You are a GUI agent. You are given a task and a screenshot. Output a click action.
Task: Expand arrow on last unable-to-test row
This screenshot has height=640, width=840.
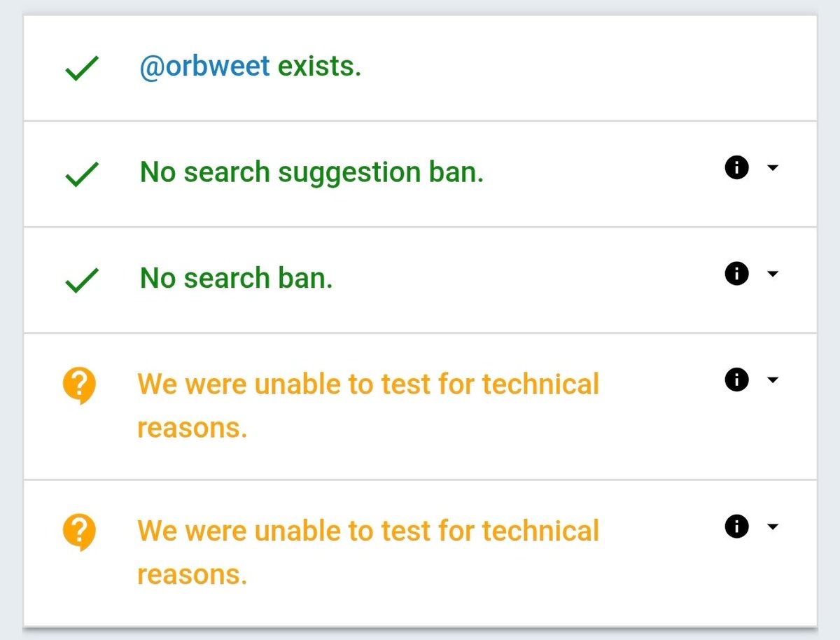(773, 527)
